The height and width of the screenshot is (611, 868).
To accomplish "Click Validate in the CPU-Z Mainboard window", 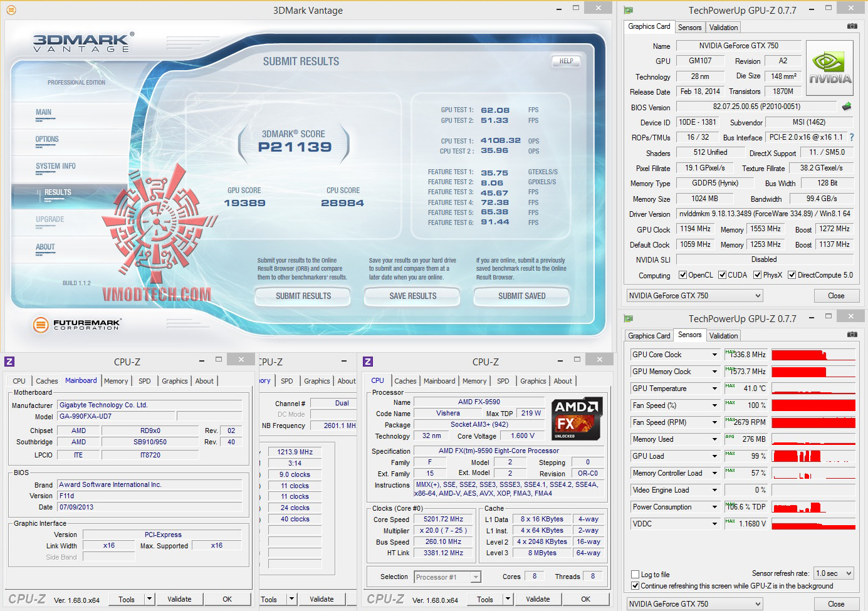I will (x=179, y=599).
